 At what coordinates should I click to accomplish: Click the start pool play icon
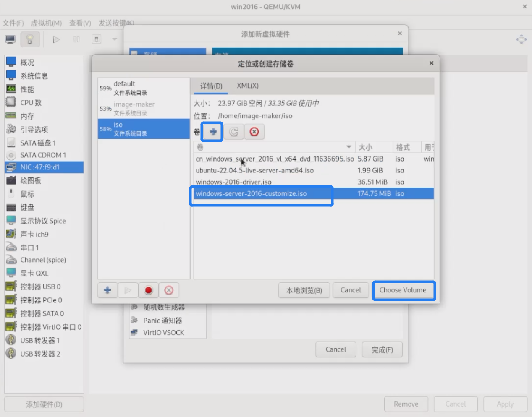click(x=128, y=290)
